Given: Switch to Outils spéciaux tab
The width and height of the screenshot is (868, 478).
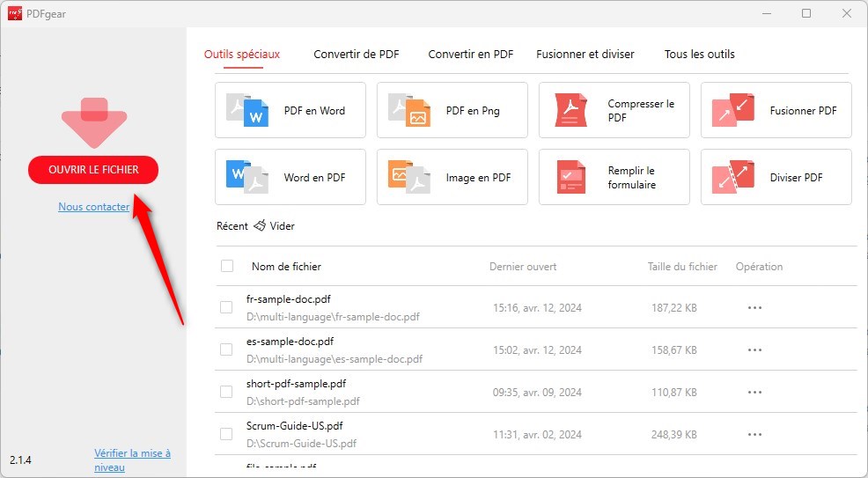Looking at the screenshot, I should 242,55.
